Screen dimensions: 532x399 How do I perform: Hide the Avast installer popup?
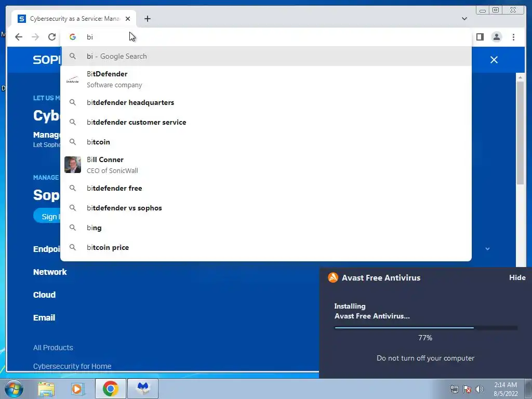click(x=517, y=277)
